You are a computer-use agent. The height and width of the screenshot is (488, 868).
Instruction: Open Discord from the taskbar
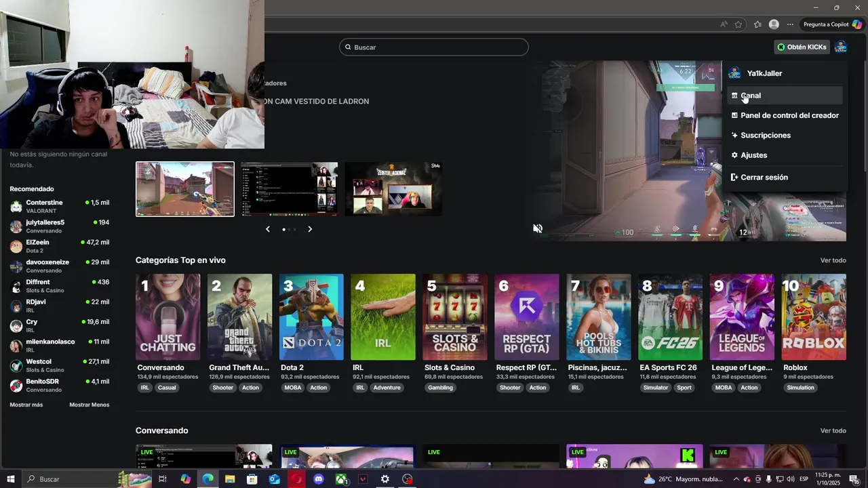(319, 479)
